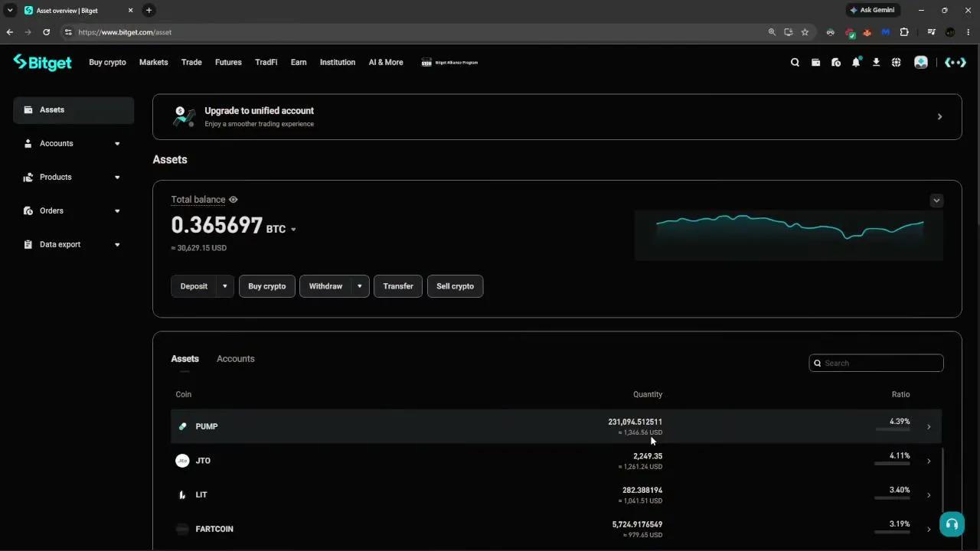The image size is (980, 551).
Task: Click the browser zoom magnifier icon
Action: (772, 32)
